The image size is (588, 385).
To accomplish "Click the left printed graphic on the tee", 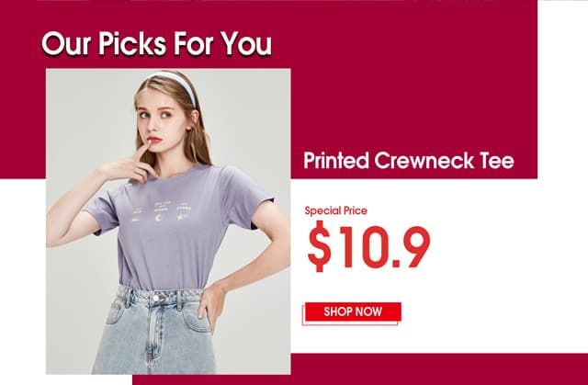I will 137,214.
